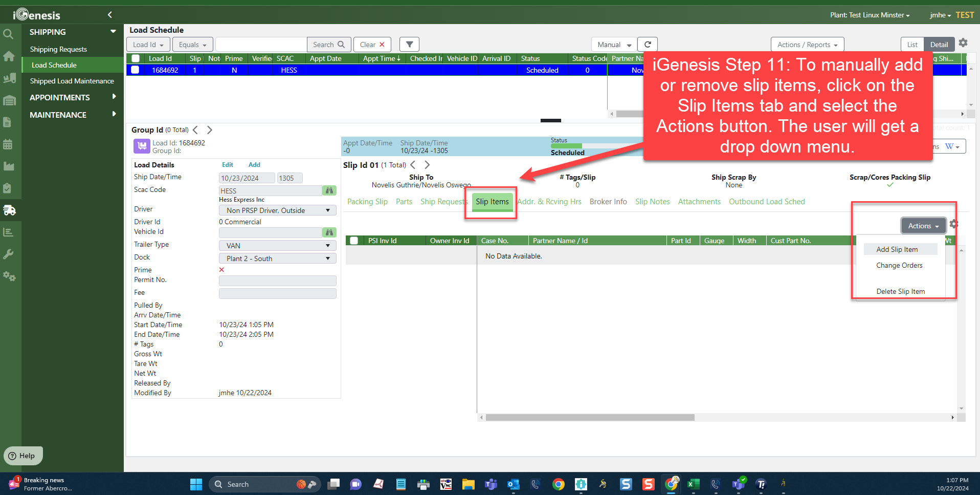Screen dimensions: 980x495
Task: Click the Clear filter button
Action: (x=372, y=45)
